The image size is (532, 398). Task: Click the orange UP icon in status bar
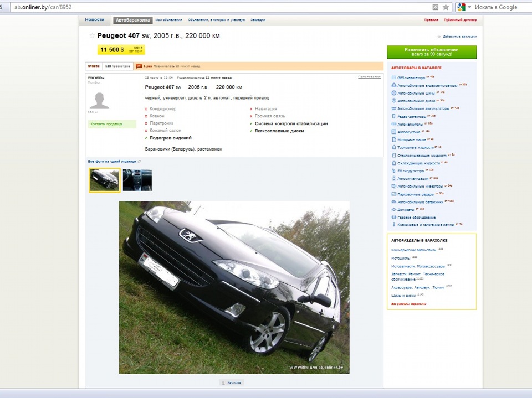click(x=139, y=66)
